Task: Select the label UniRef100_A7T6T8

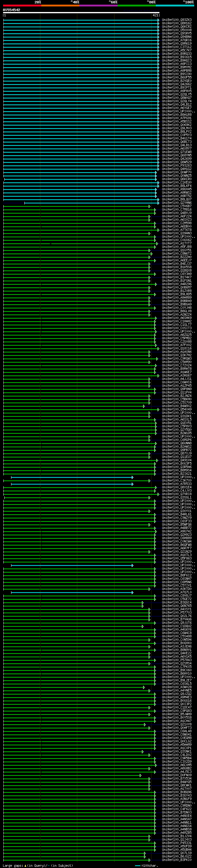Action: tap(177, 230)
